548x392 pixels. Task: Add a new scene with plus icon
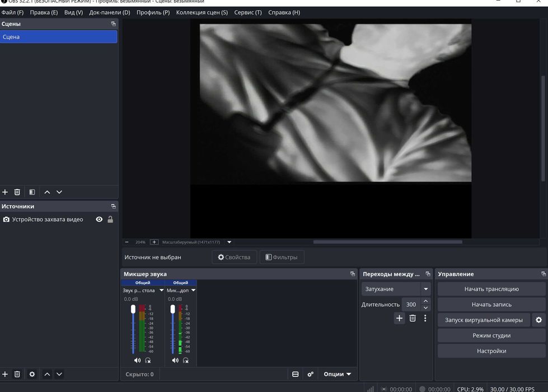(x=5, y=192)
